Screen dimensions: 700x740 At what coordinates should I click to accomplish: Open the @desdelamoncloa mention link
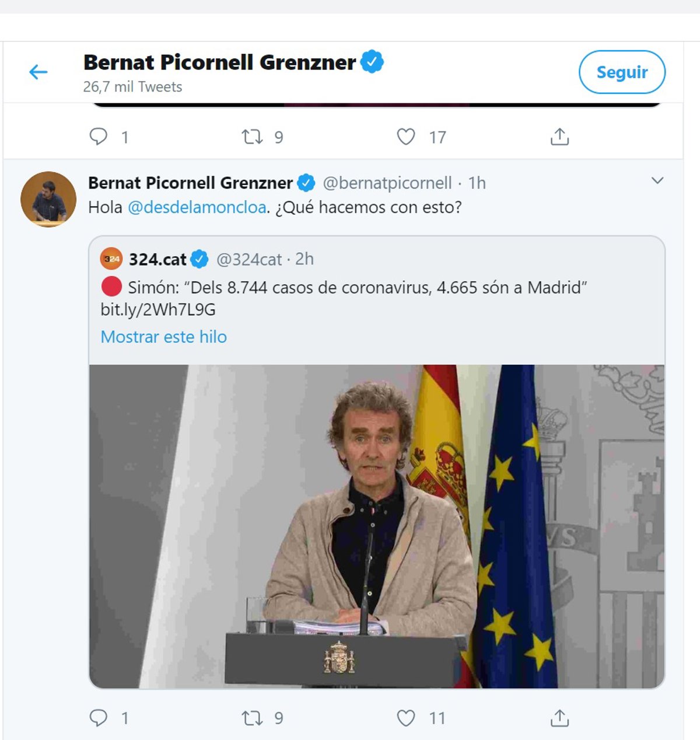[197, 207]
